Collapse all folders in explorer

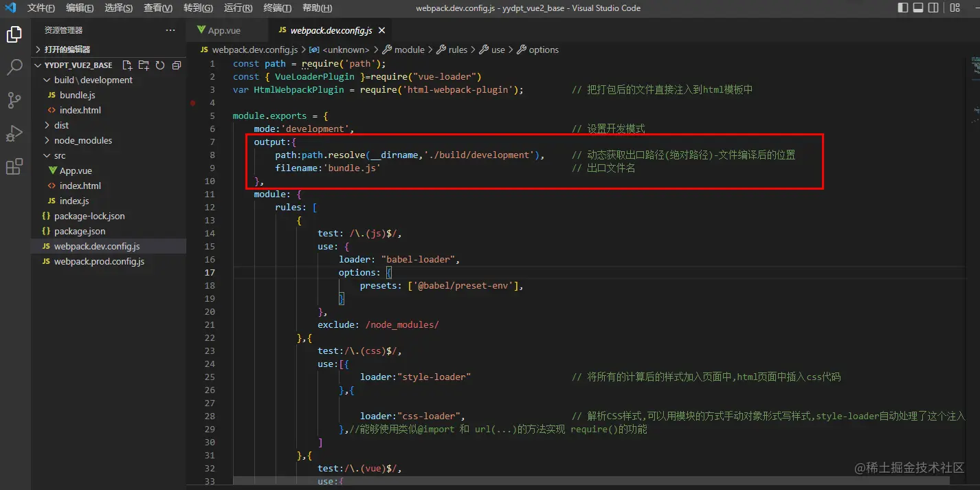tap(177, 65)
